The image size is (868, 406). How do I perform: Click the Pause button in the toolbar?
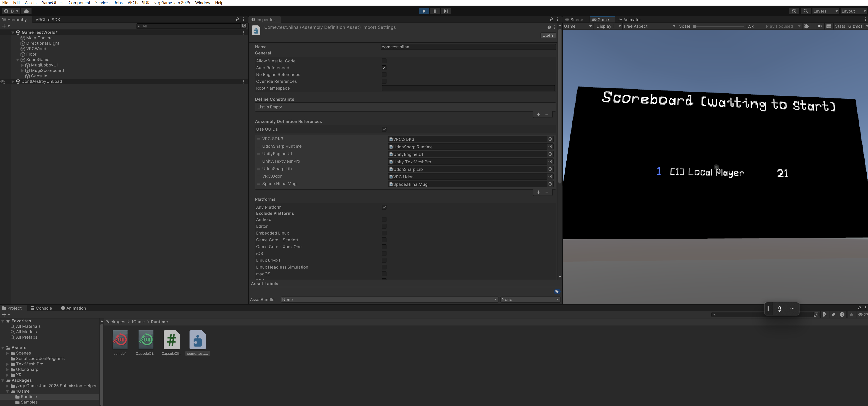[435, 11]
